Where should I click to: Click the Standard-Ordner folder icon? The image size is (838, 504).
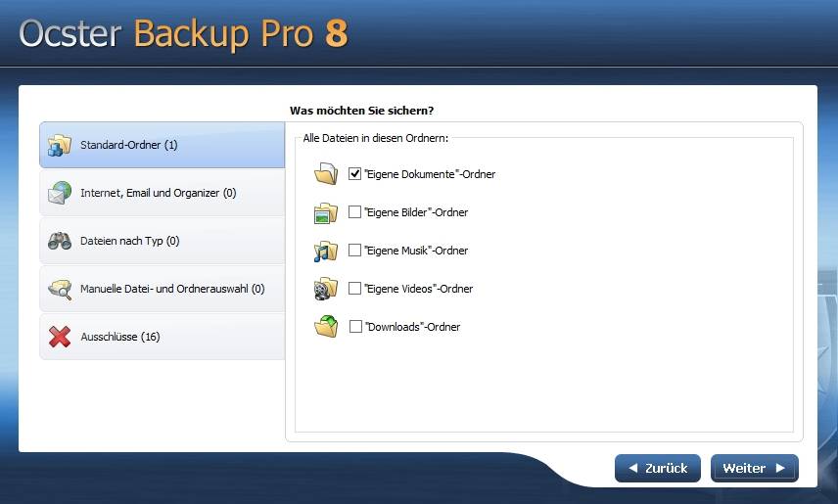coord(60,146)
